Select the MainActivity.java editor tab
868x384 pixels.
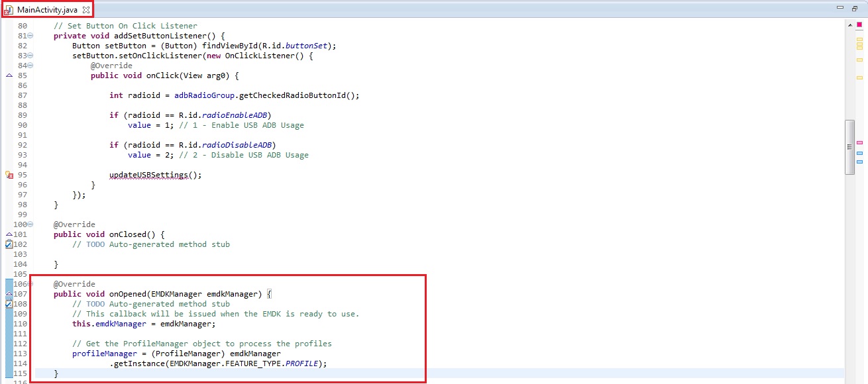coord(48,9)
